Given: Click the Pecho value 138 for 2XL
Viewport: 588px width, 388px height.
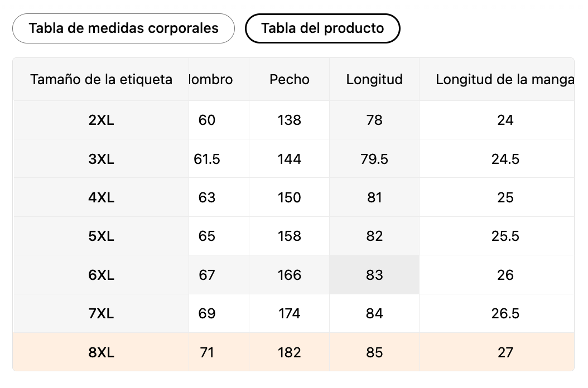Looking at the screenshot, I should pos(289,120).
